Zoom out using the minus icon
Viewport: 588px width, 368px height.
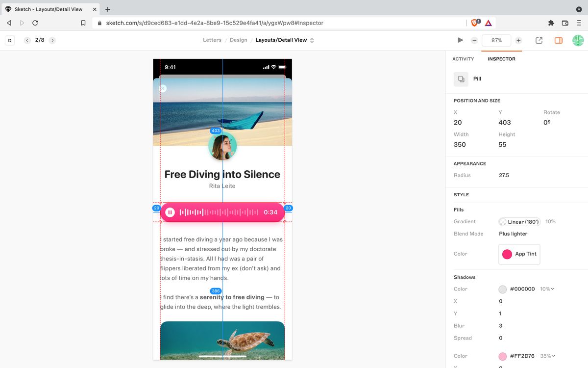pos(474,40)
